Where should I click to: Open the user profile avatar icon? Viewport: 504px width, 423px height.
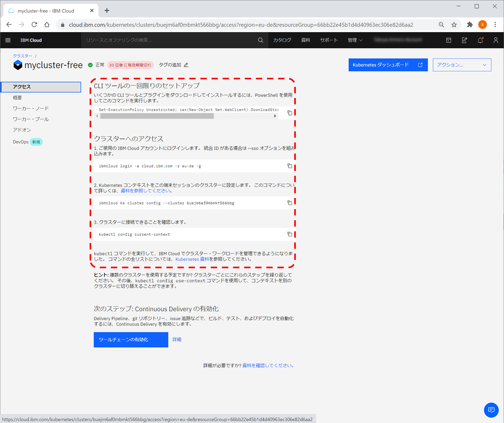tap(496, 40)
